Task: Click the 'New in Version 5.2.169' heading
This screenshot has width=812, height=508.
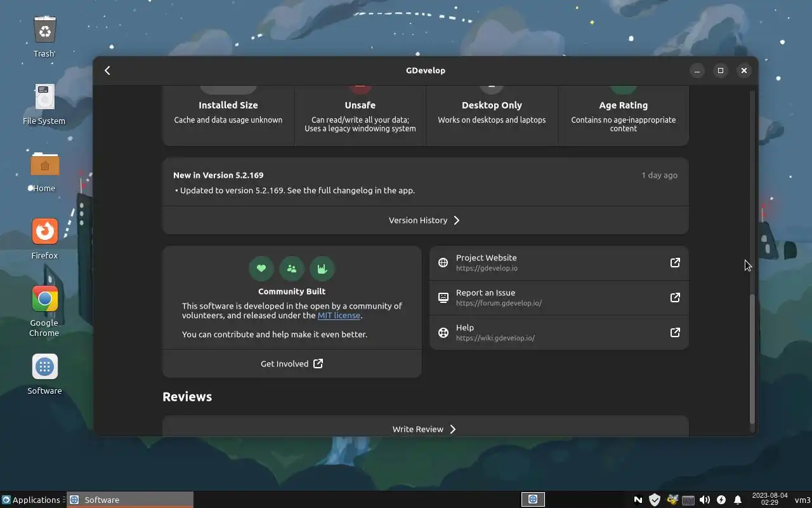Action: click(x=218, y=175)
